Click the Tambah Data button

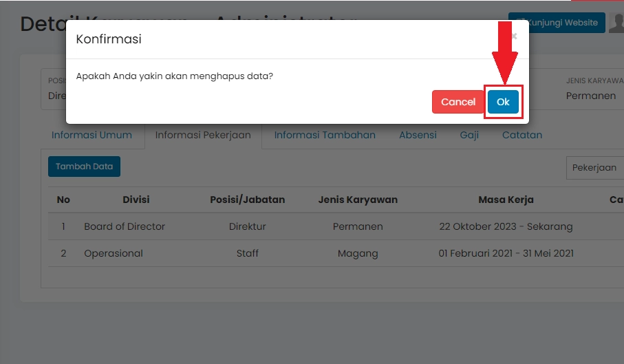(84, 167)
